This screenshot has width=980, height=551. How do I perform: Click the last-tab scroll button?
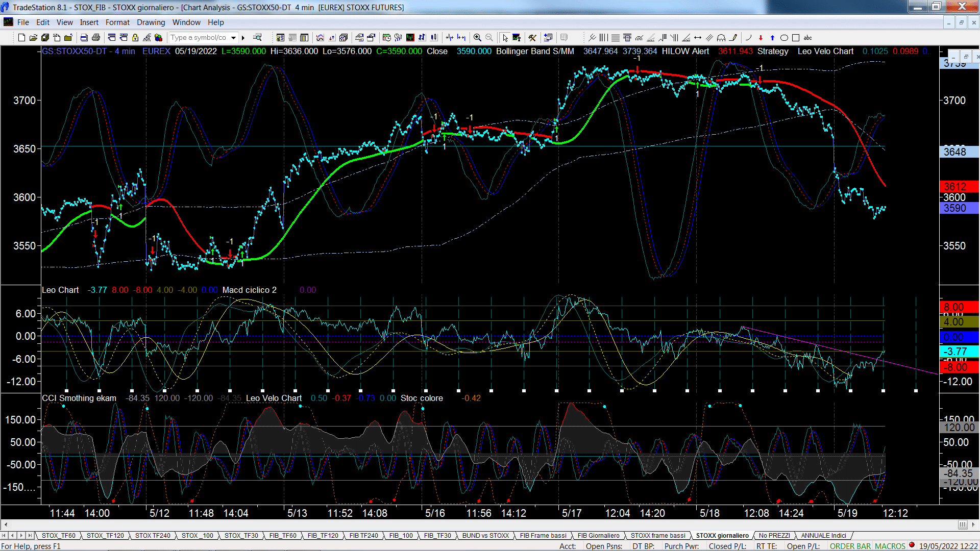pyautogui.click(x=30, y=535)
